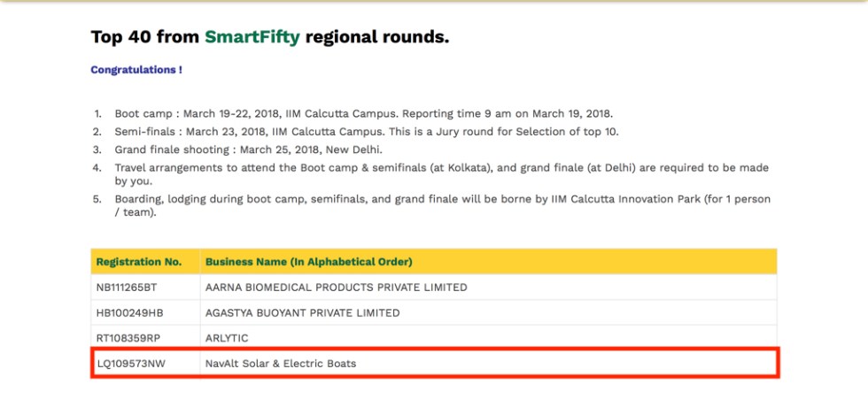
Task: Click the Business Name column header
Action: [x=309, y=262]
